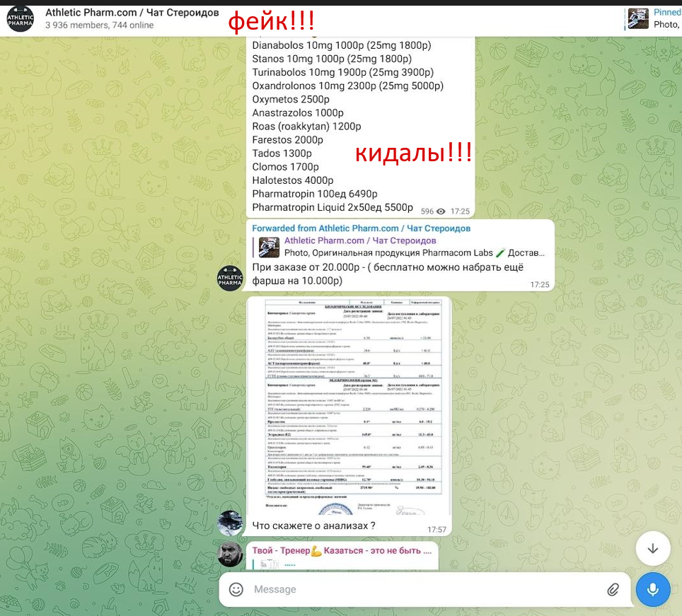The image size is (682, 616).
Task: Open the quoted reply 'Оригинальная продукция Pharmacom Labs'
Action: click(415, 252)
